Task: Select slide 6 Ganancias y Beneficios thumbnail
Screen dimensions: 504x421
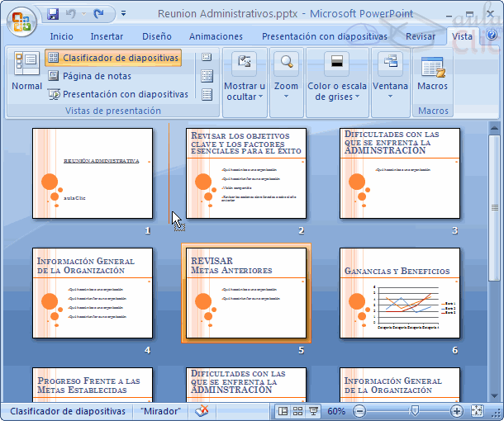Action: pos(400,293)
